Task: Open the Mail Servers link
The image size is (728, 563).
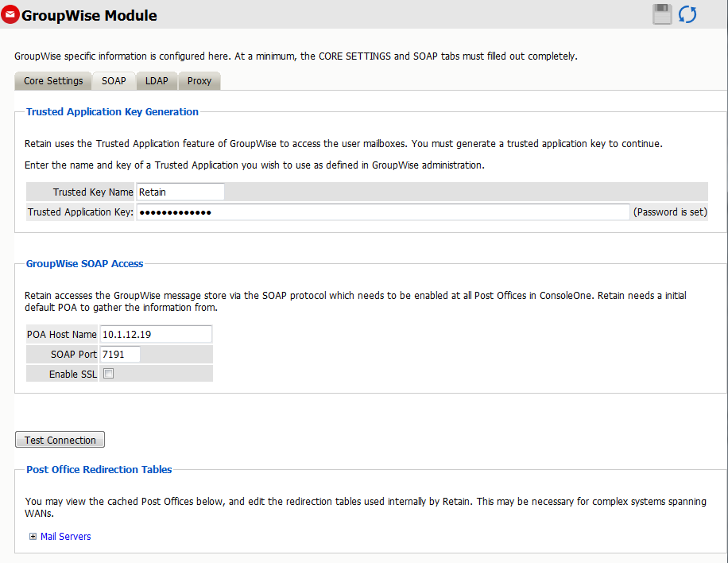Action: (x=66, y=537)
